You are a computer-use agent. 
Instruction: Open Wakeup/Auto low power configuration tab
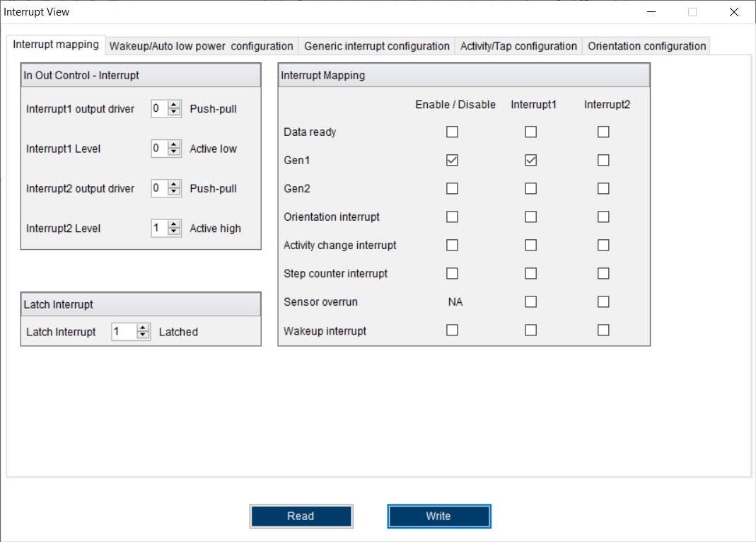pos(201,46)
